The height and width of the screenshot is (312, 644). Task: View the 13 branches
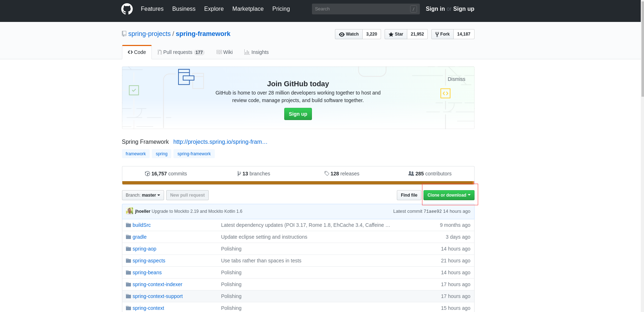tap(254, 174)
